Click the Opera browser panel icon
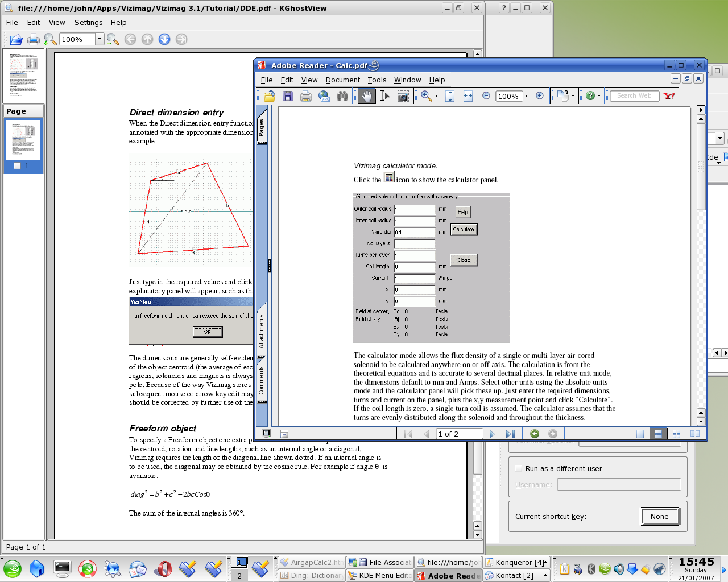Viewport: 728px width, 582px height. tap(163, 569)
